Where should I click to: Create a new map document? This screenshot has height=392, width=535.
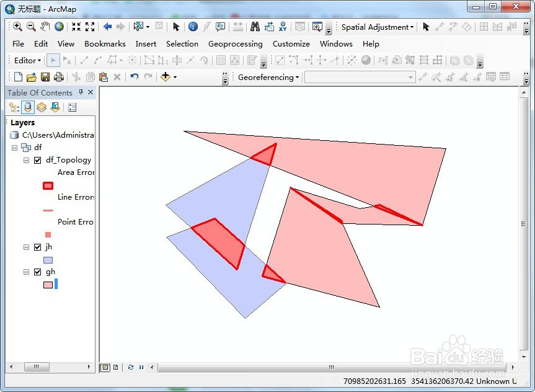tap(18, 77)
